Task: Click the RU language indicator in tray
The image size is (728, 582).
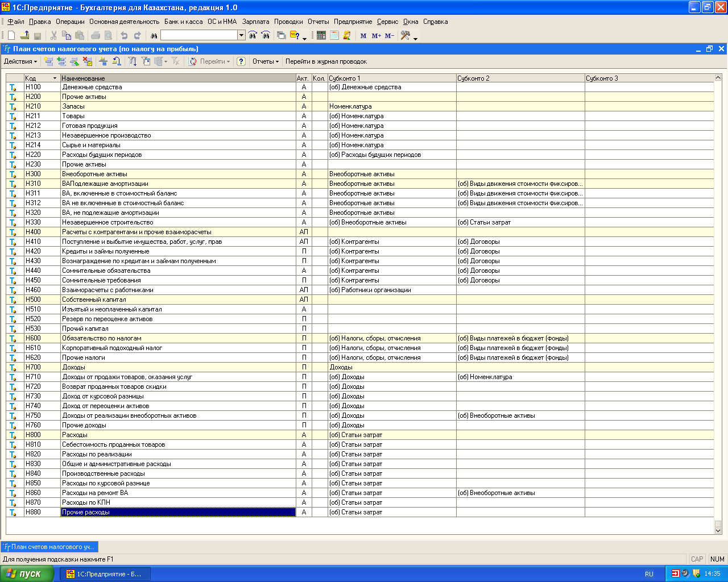Action: (x=649, y=574)
